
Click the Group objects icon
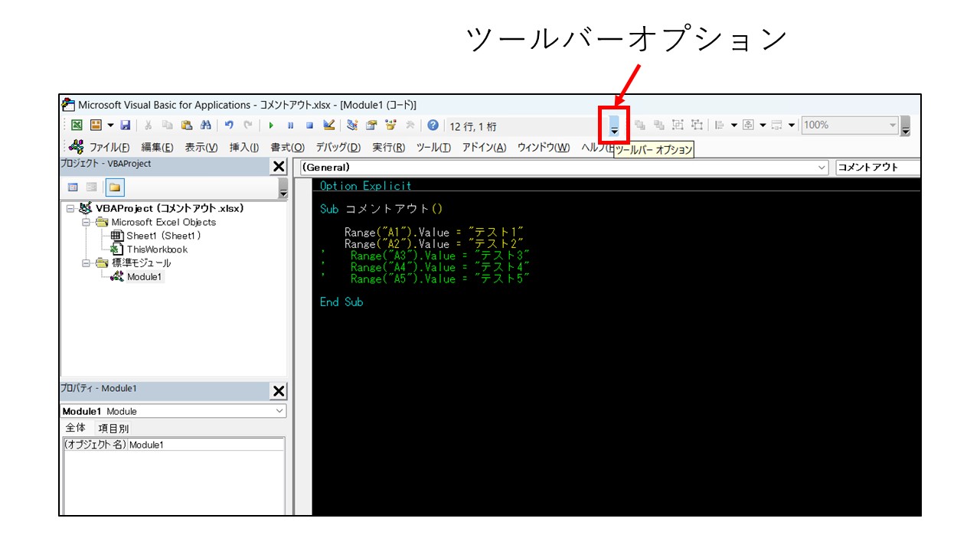[x=678, y=125]
